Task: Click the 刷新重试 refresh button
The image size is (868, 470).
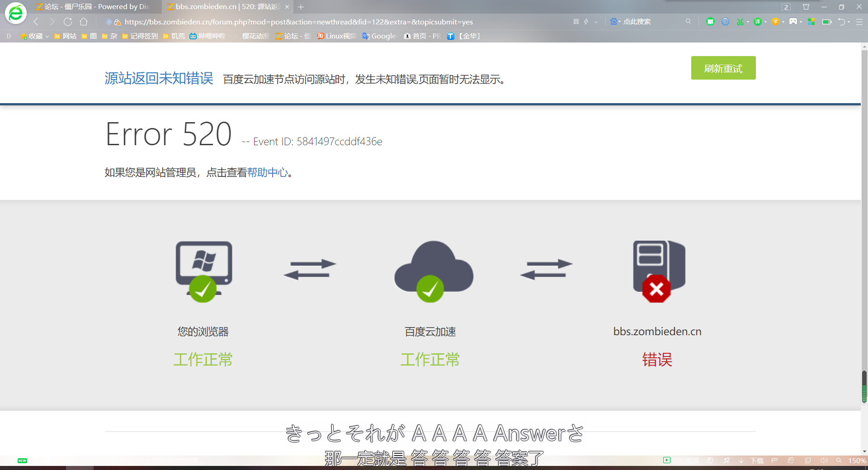Action: pyautogui.click(x=723, y=68)
